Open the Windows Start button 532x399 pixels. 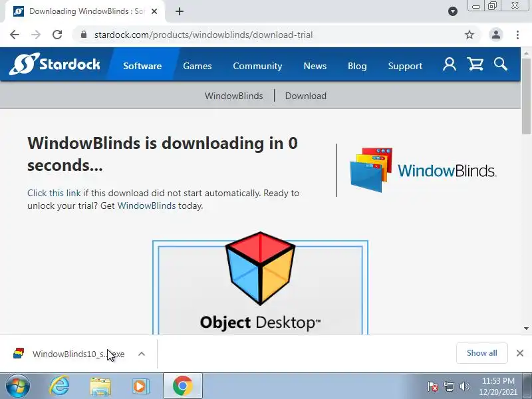tap(18, 386)
